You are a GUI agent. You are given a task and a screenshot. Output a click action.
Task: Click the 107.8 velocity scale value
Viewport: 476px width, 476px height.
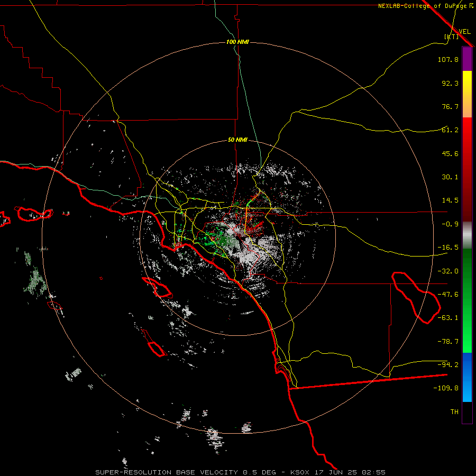[x=448, y=59]
